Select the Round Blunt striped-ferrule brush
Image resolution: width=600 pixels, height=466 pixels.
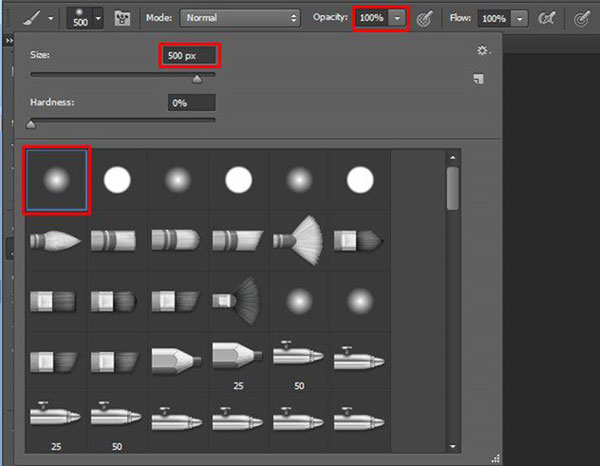(x=113, y=241)
